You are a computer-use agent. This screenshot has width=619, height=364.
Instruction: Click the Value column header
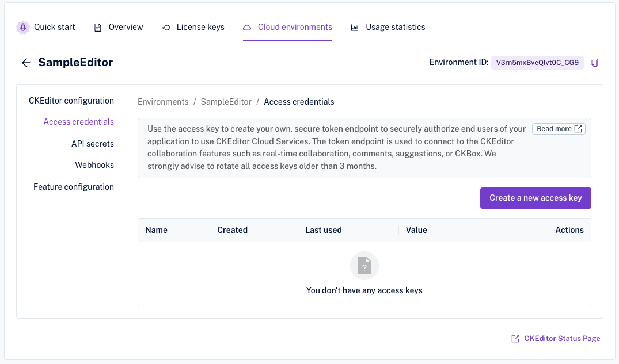(416, 230)
